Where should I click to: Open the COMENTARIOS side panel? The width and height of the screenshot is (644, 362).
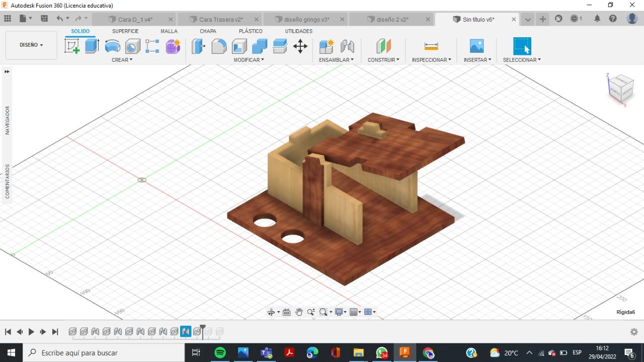click(x=8, y=181)
